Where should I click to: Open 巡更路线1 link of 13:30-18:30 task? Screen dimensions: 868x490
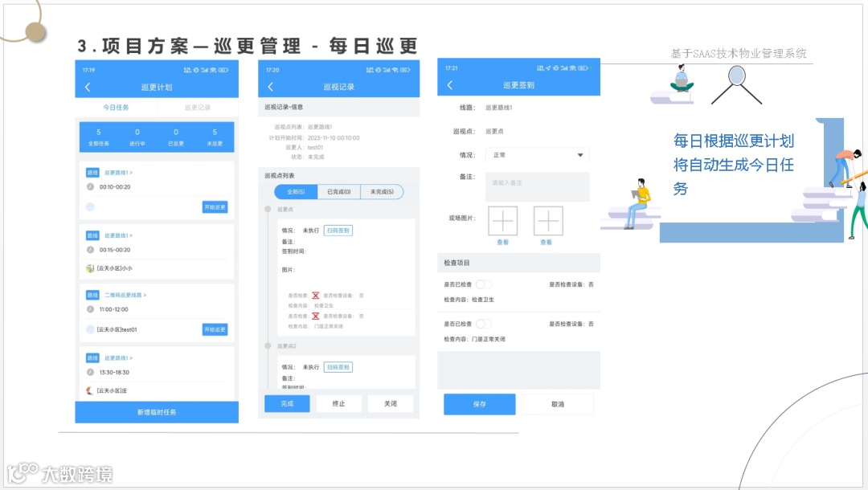(x=118, y=357)
